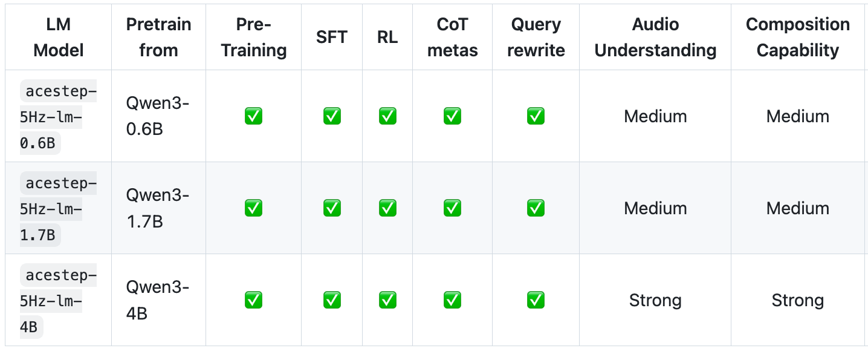Click the Qwen3-1.7B pretrain cell

click(x=158, y=208)
